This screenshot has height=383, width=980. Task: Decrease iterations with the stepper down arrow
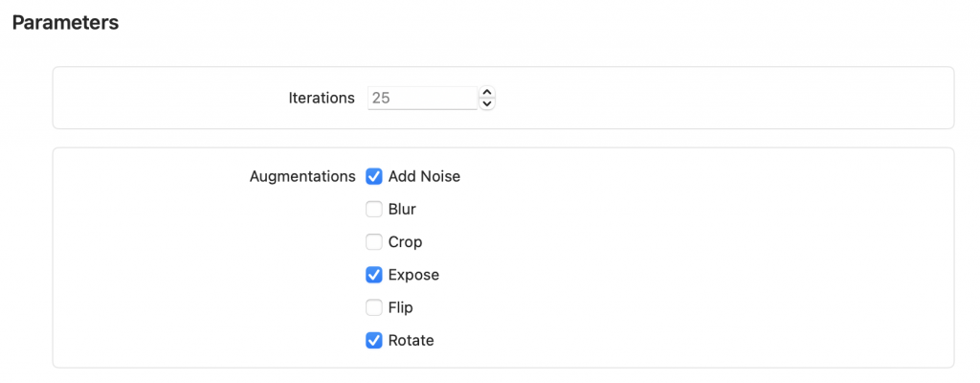487,103
